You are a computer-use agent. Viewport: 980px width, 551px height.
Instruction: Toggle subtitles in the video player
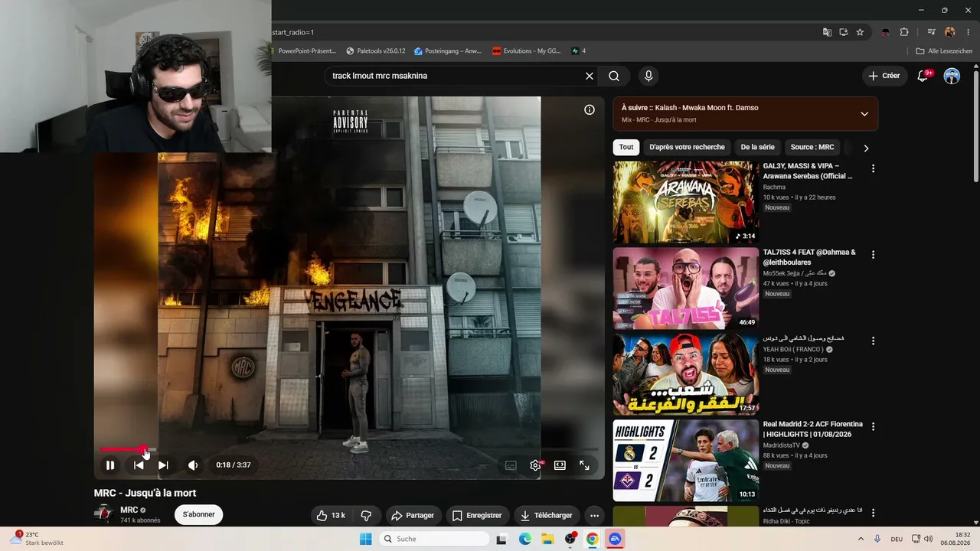(x=511, y=465)
